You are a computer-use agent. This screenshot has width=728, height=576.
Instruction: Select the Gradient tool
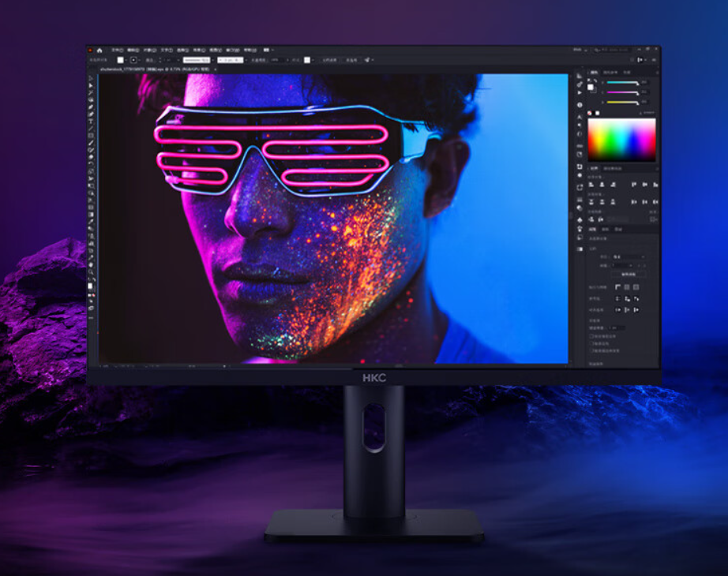click(x=91, y=215)
